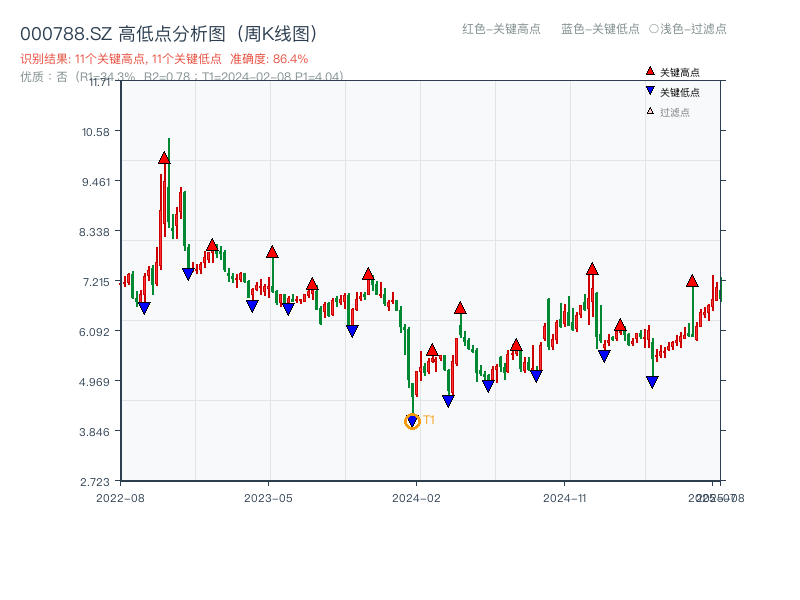This screenshot has width=800, height=600.
Task: Click blue low triangle just right of T1 near 4.5
Action: tap(448, 401)
